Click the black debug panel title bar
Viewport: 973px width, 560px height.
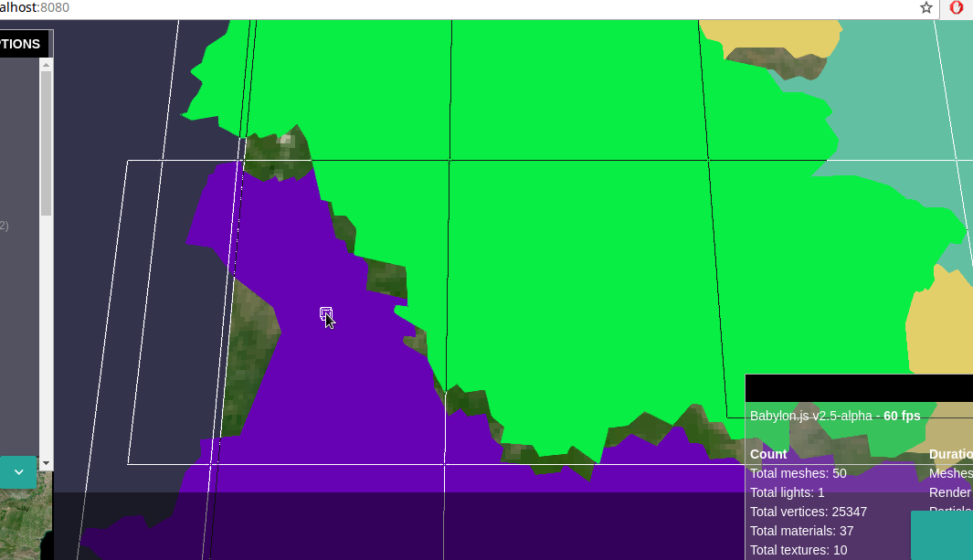click(x=859, y=388)
